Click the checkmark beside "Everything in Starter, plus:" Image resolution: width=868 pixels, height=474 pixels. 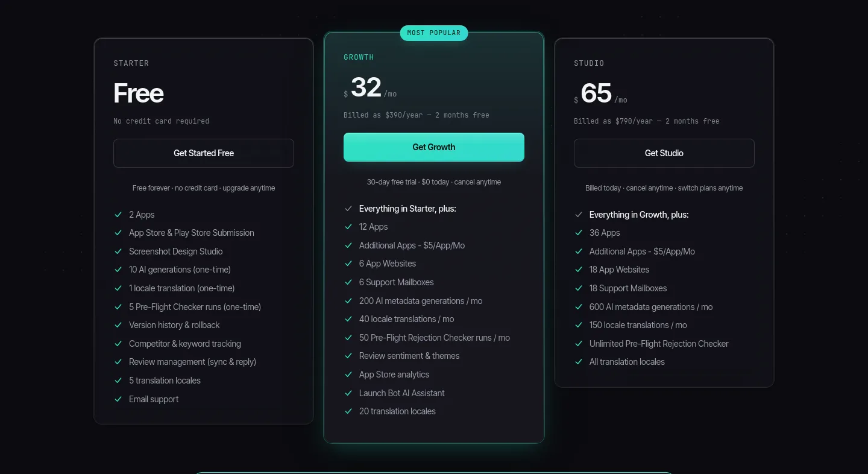click(348, 209)
